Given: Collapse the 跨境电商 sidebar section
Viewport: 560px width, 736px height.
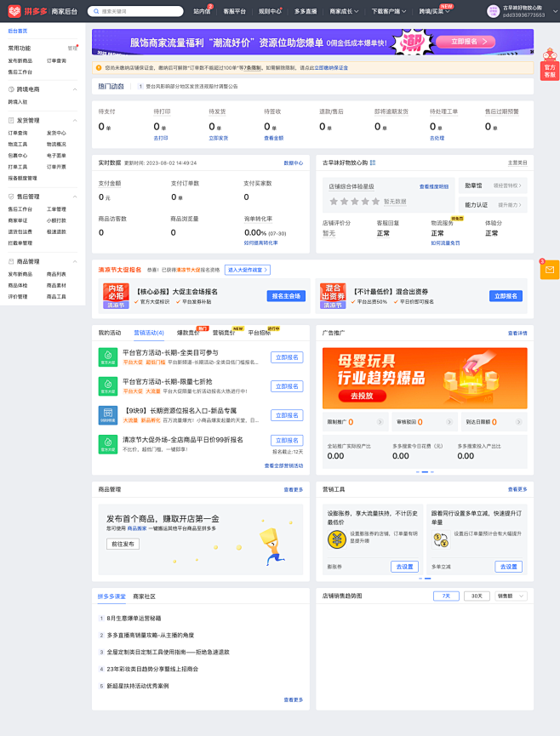Looking at the screenshot, I should click(x=75, y=89).
